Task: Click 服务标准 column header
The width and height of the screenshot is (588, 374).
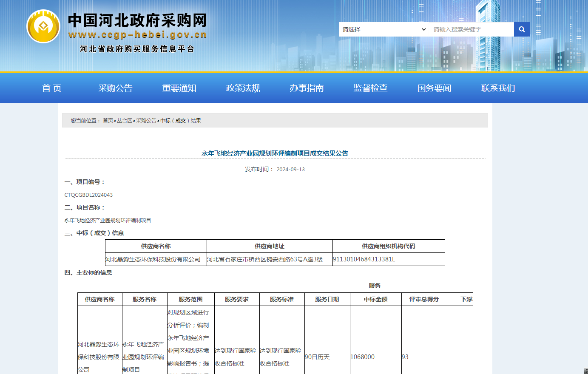Action: [282, 299]
